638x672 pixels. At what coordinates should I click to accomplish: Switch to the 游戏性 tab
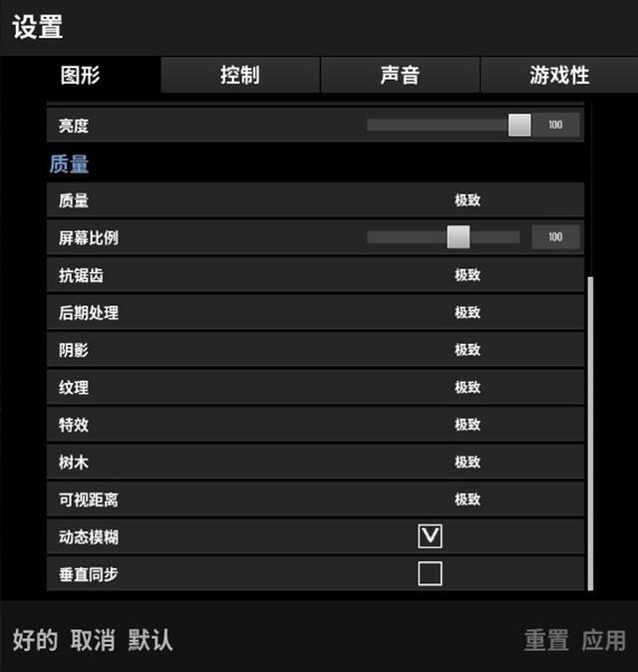pos(559,75)
